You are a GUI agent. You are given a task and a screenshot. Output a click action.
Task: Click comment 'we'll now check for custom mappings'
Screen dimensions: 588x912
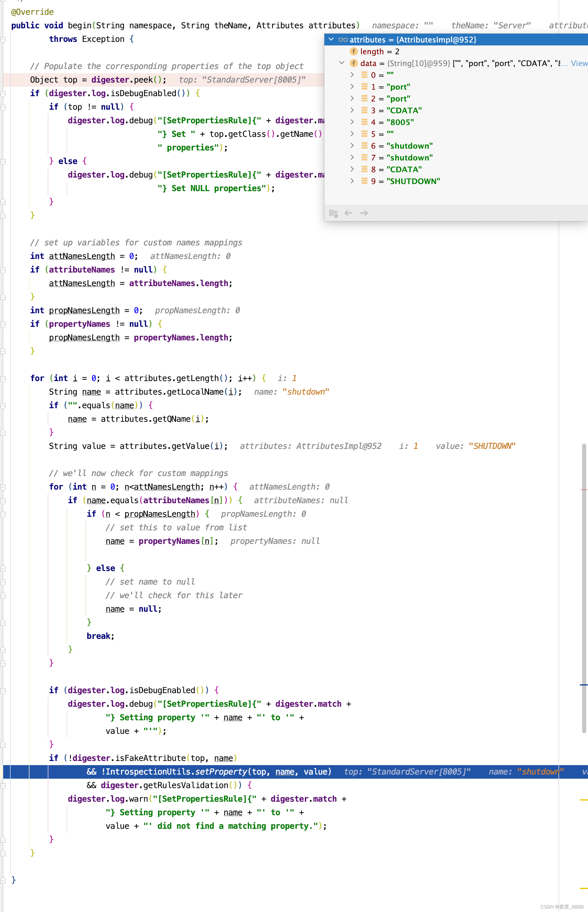[x=138, y=473]
